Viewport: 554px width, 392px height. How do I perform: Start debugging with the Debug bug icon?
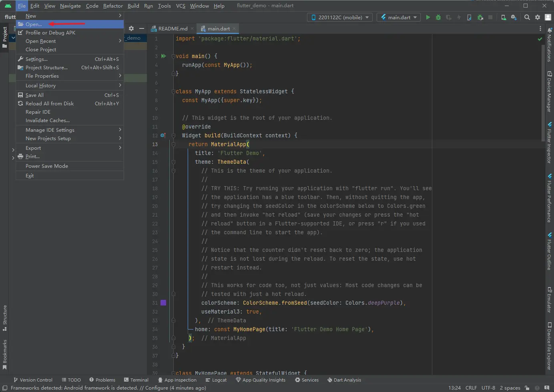click(438, 17)
